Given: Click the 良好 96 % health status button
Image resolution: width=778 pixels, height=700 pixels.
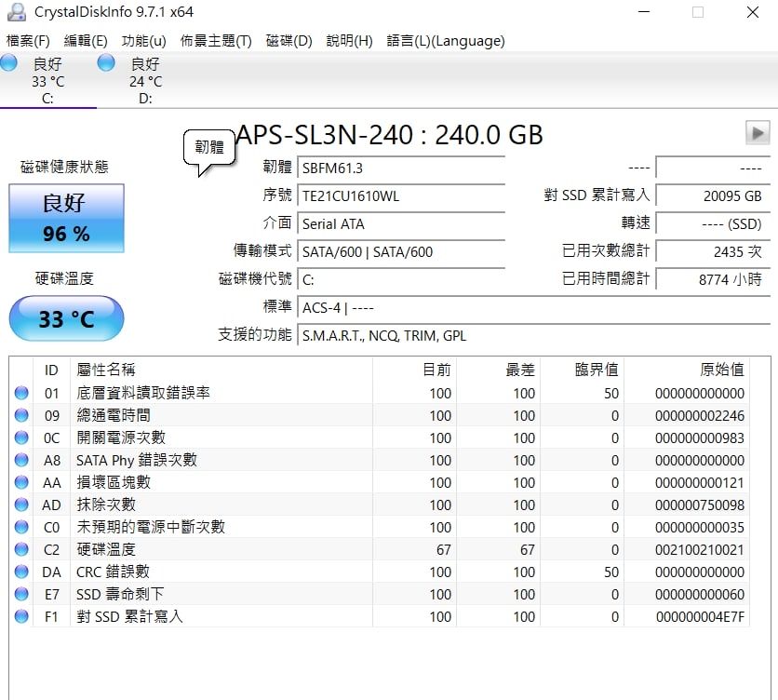Looking at the screenshot, I should click(x=66, y=218).
